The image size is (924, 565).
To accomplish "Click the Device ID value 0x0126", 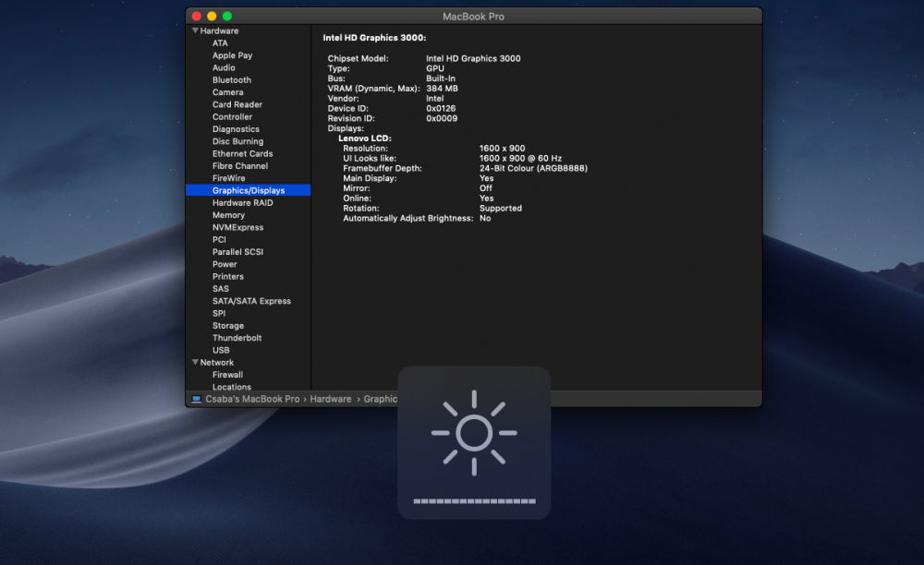I will point(441,108).
